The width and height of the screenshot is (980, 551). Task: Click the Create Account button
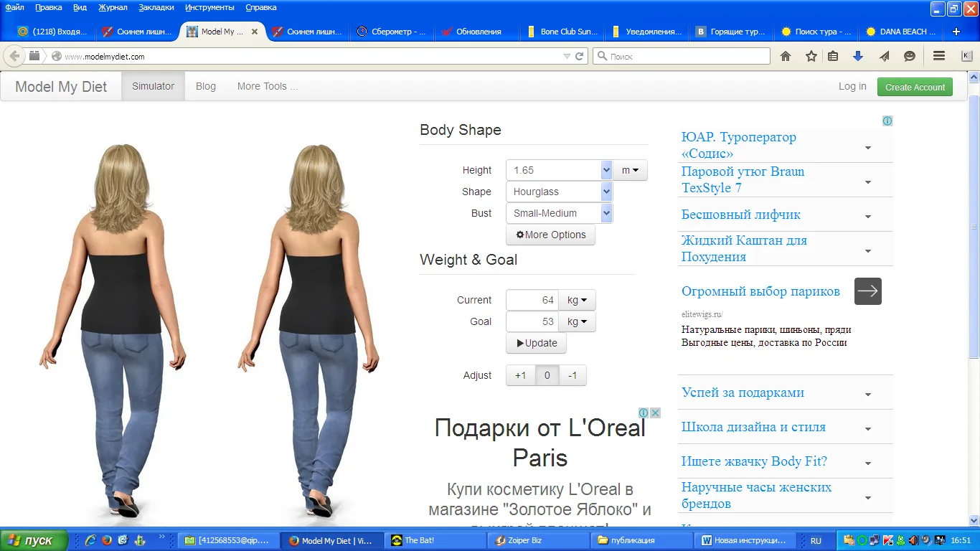point(915,87)
